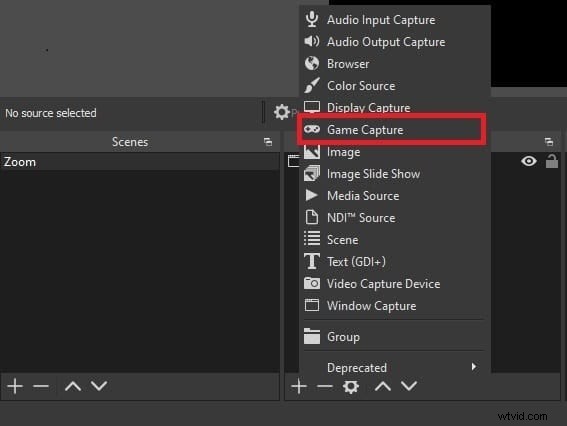567x426 pixels.
Task: Remove selected source with minus icon
Action: pos(324,386)
